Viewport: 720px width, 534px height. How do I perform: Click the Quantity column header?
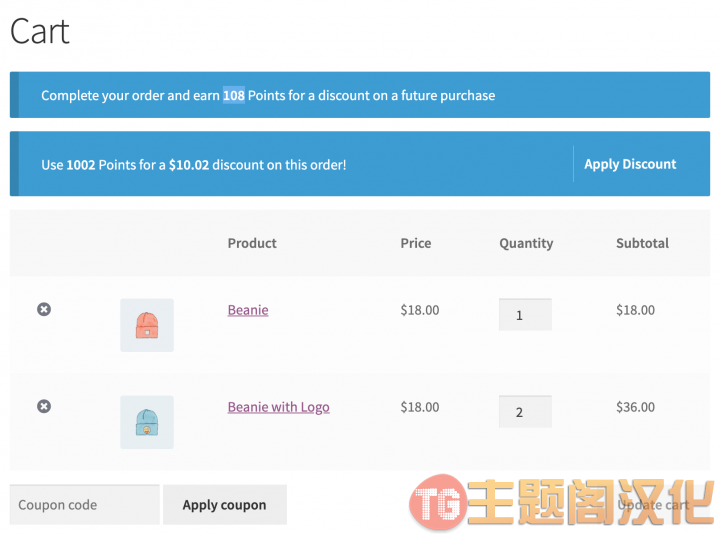coord(526,243)
